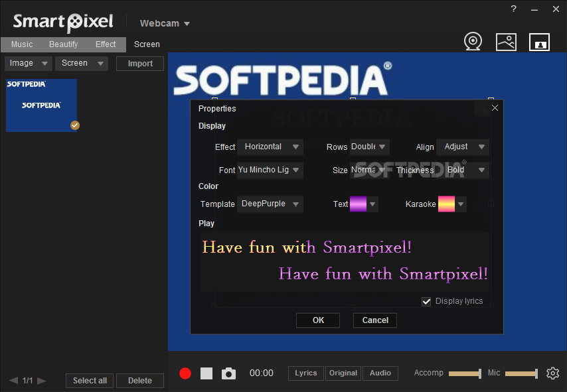Click the Select all button
Viewport: 567px width, 392px height.
pos(90,381)
